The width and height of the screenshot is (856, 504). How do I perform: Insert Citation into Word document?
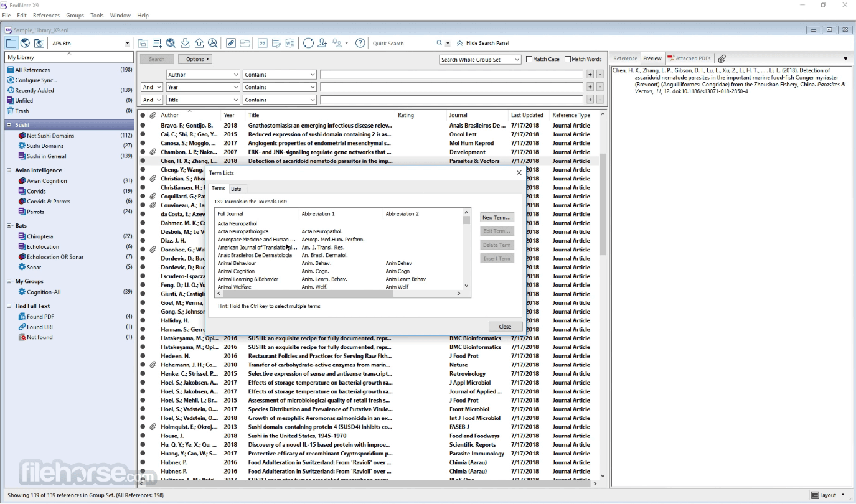pyautogui.click(x=263, y=43)
